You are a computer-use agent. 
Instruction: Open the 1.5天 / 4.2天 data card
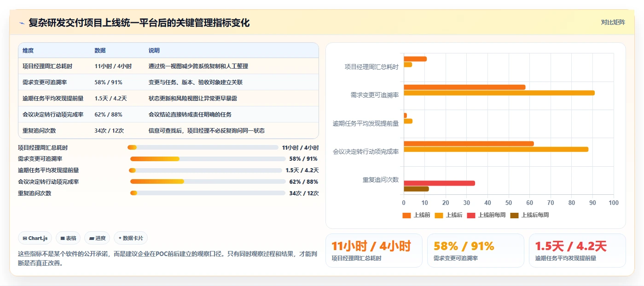[577, 251]
